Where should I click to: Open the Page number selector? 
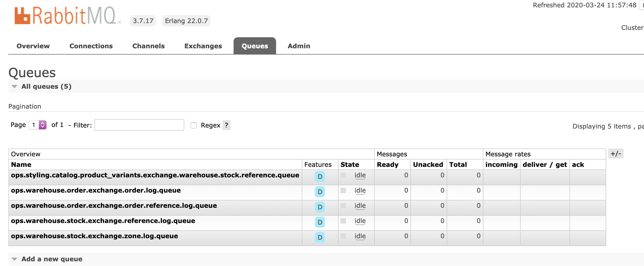click(x=37, y=125)
